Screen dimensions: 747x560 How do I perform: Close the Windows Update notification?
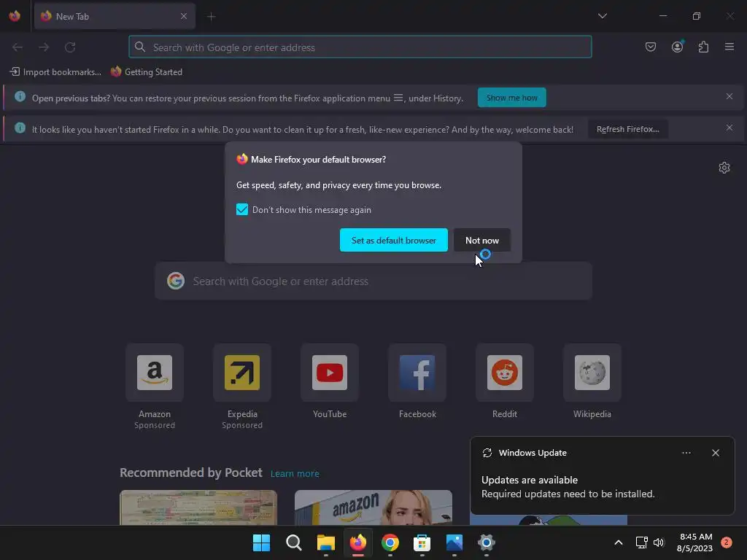click(x=716, y=453)
